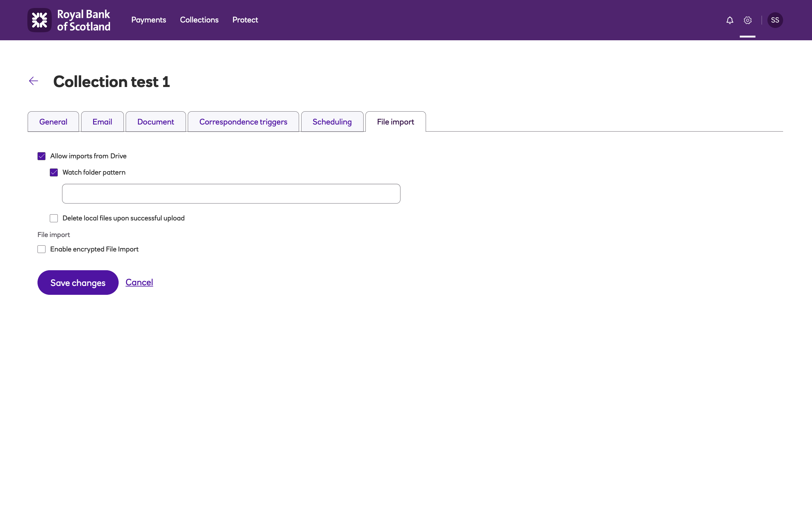Open the SS user avatar menu

[775, 20]
